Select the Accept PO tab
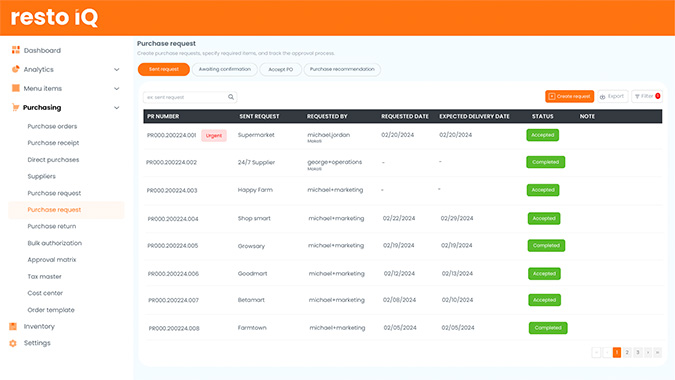Image resolution: width=675 pixels, height=380 pixels. tap(281, 69)
